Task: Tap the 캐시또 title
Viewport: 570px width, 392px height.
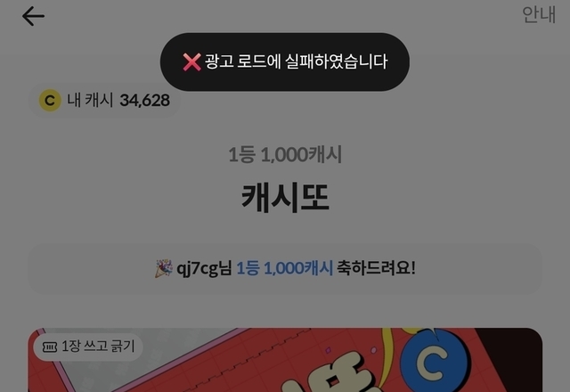Action: pyautogui.click(x=285, y=198)
